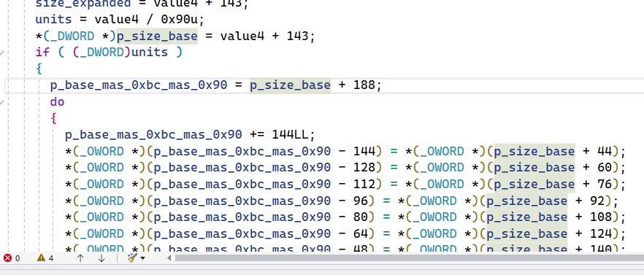Click the 'units = value4 / 0x90u;' line
This screenshot has width=644, height=275.
point(120,19)
